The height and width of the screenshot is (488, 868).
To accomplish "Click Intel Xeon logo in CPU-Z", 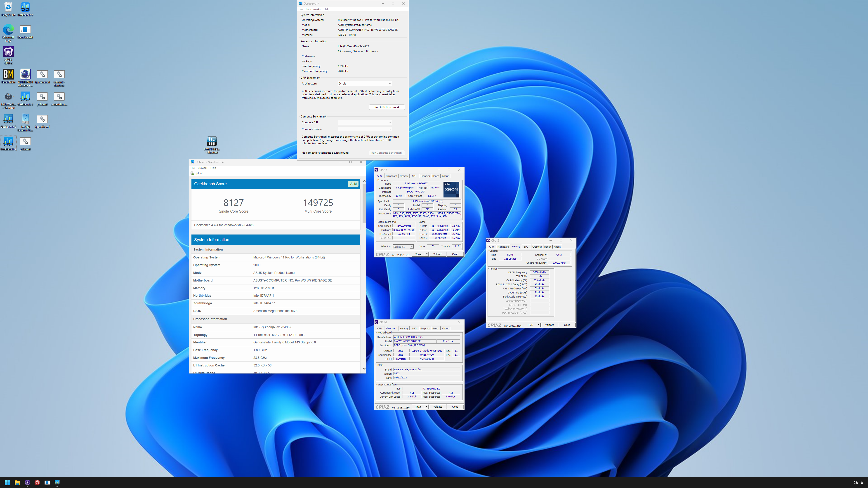I will coord(451,189).
